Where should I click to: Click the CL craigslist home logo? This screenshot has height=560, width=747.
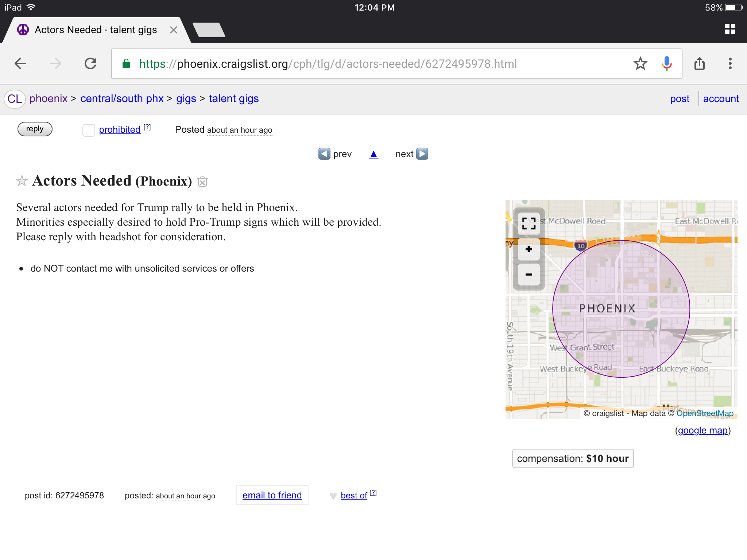tap(15, 99)
